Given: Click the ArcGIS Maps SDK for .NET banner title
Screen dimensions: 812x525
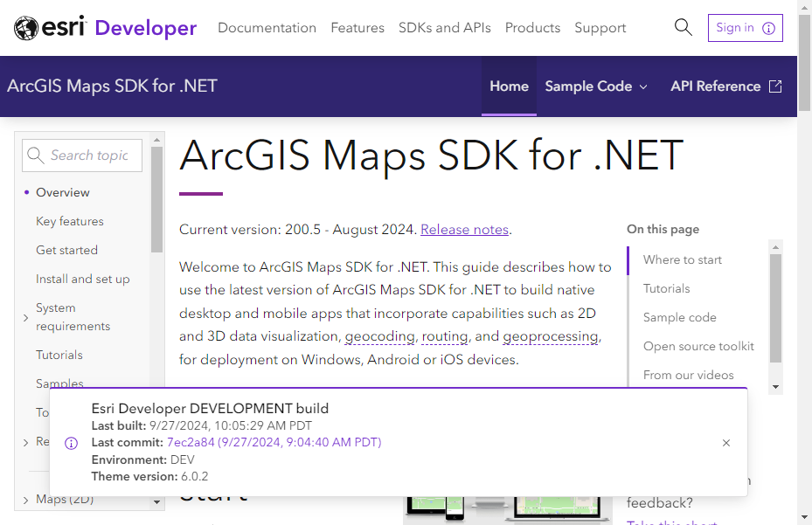Looking at the screenshot, I should [113, 86].
